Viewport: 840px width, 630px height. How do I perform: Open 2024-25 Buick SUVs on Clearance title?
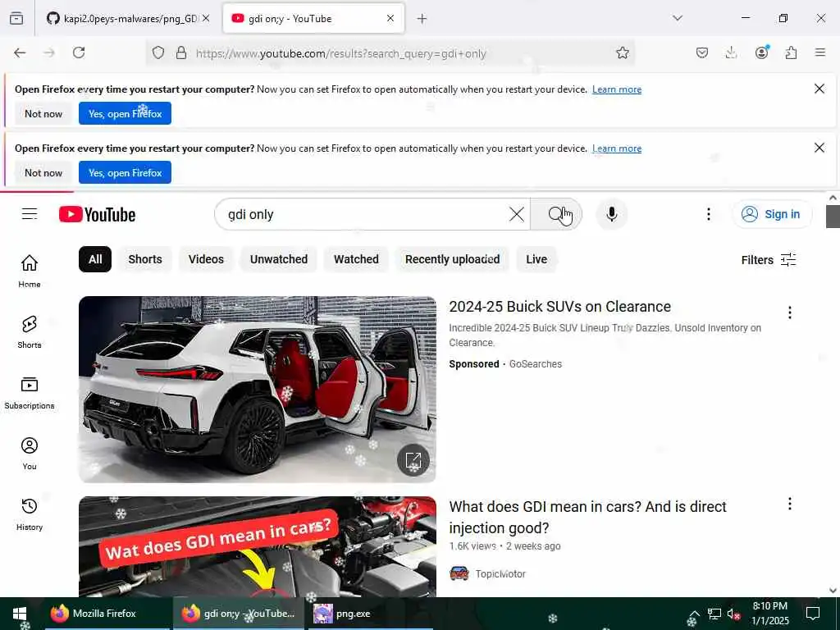[559, 307]
